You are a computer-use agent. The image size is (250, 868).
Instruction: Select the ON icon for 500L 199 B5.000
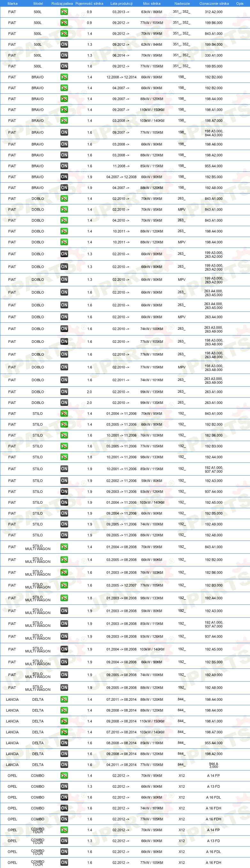(64, 66)
